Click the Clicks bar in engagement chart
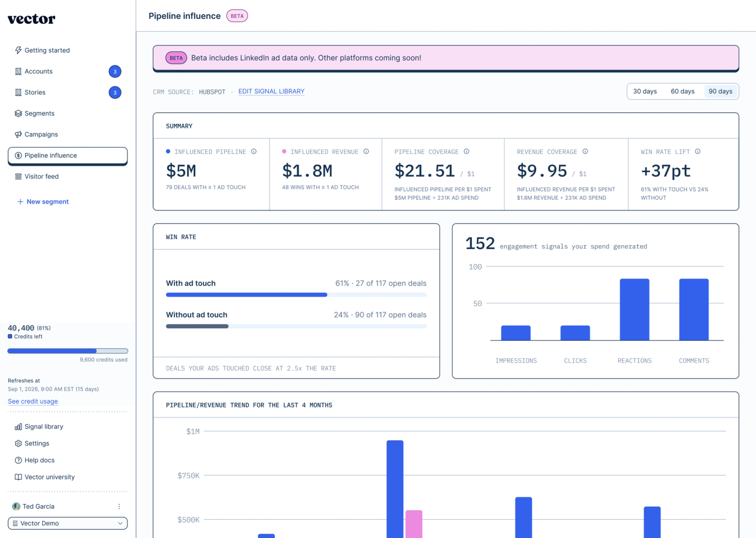The height and width of the screenshot is (538, 756). pos(575,333)
